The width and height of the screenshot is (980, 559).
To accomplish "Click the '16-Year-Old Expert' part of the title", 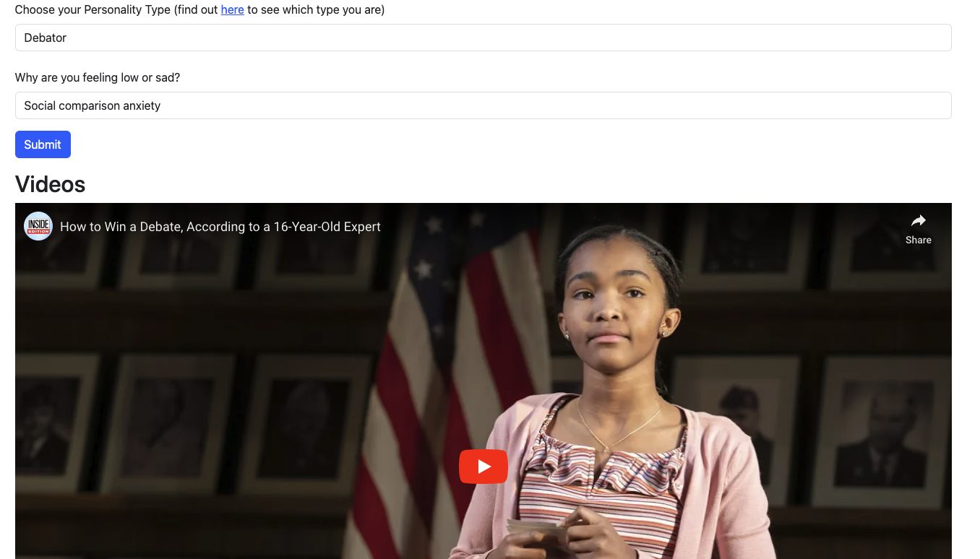I will coord(327,227).
